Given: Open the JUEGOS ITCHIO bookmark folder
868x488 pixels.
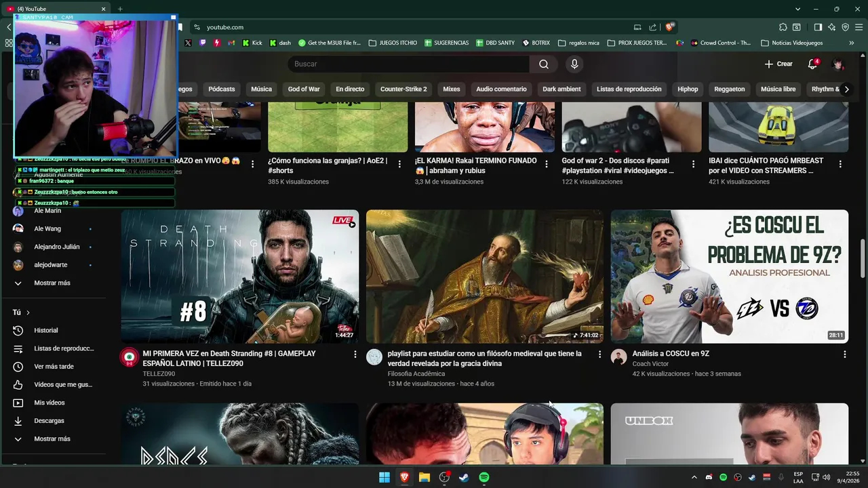Looking at the screenshot, I should tap(393, 43).
